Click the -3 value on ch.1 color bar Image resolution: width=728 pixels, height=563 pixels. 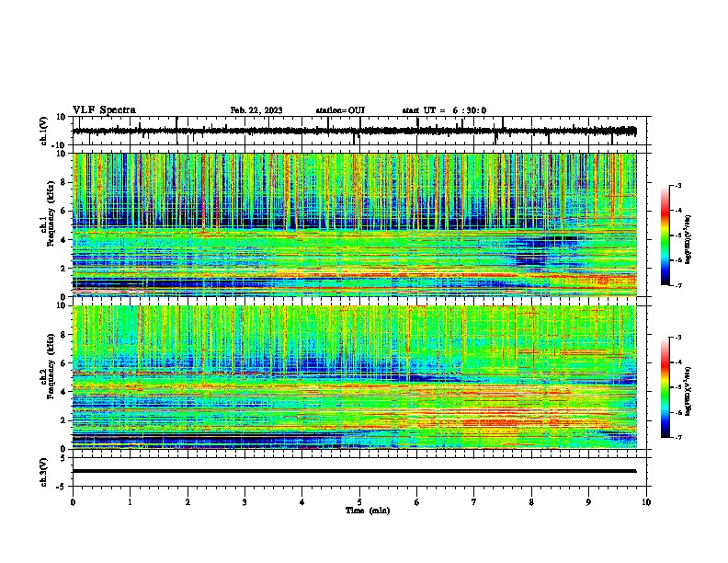point(678,185)
